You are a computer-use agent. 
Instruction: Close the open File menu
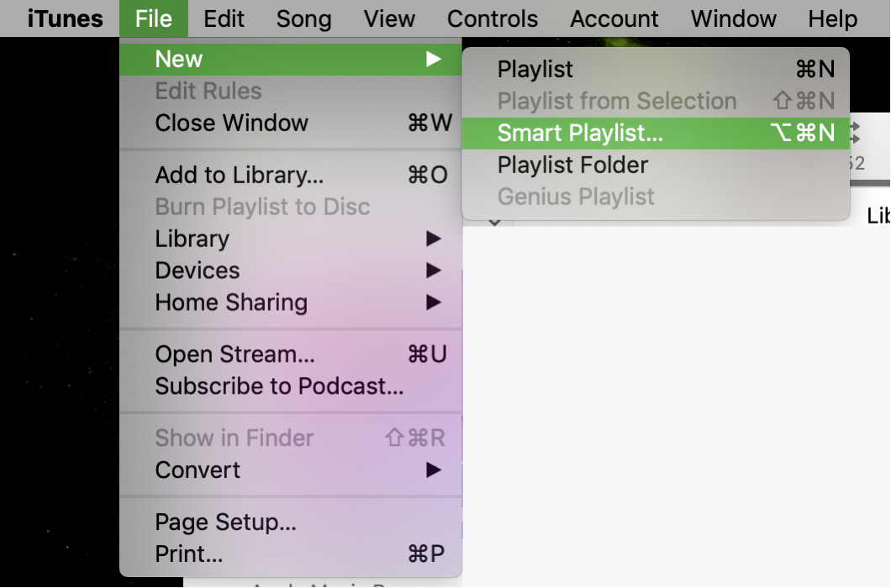(154, 18)
